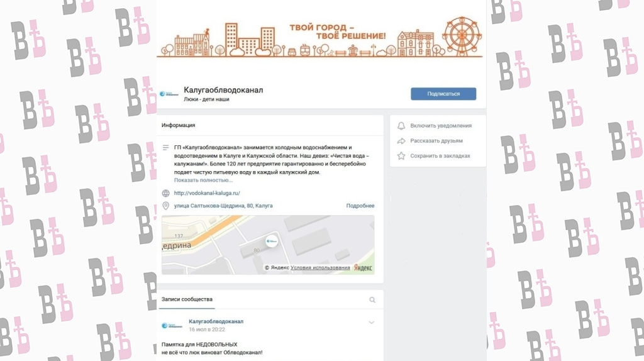The height and width of the screenshot is (361, 644).
Task: Click the Yandex map thumbnail
Action: [268, 245]
